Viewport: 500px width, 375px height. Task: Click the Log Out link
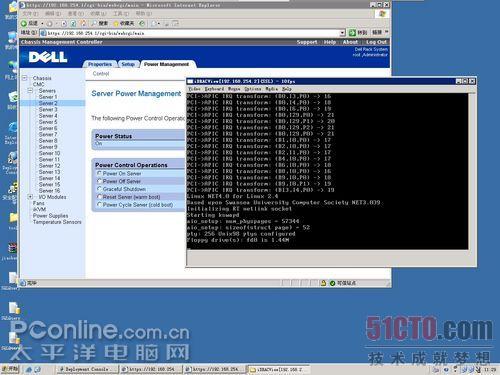376,42
